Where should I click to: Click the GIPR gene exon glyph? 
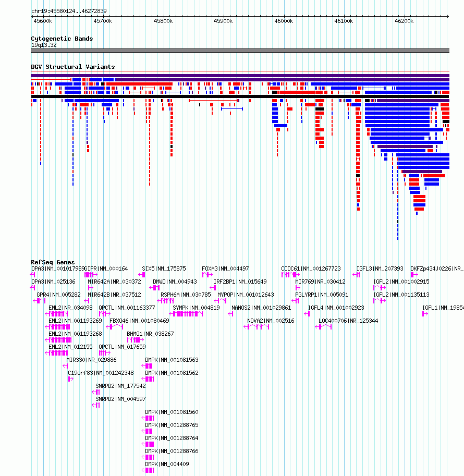[91, 275]
